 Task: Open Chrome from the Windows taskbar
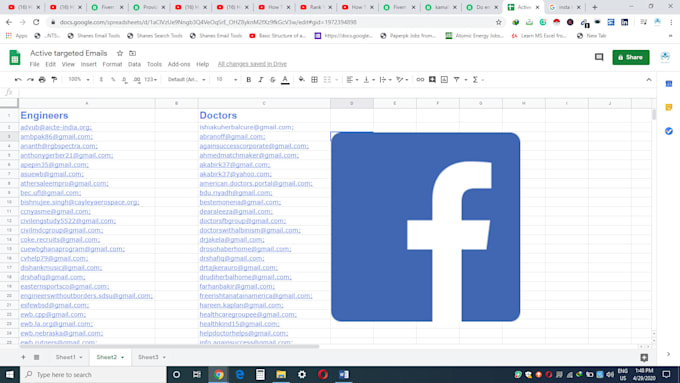[219, 374]
